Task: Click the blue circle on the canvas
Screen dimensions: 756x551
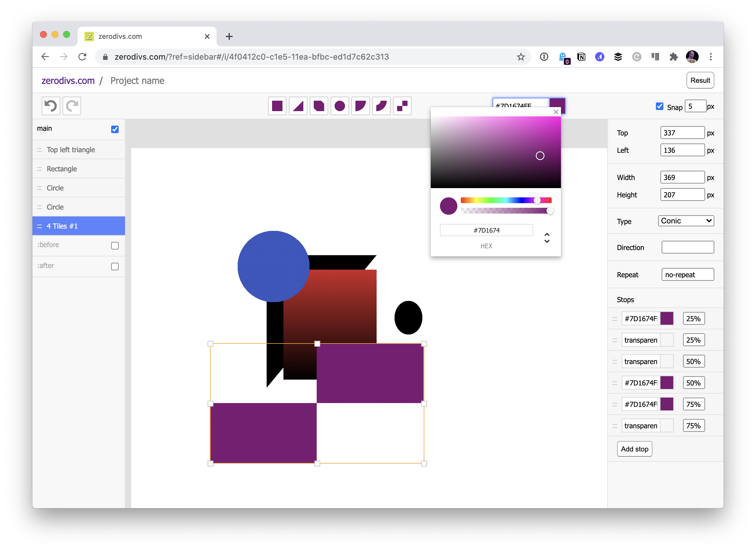Action: click(273, 267)
